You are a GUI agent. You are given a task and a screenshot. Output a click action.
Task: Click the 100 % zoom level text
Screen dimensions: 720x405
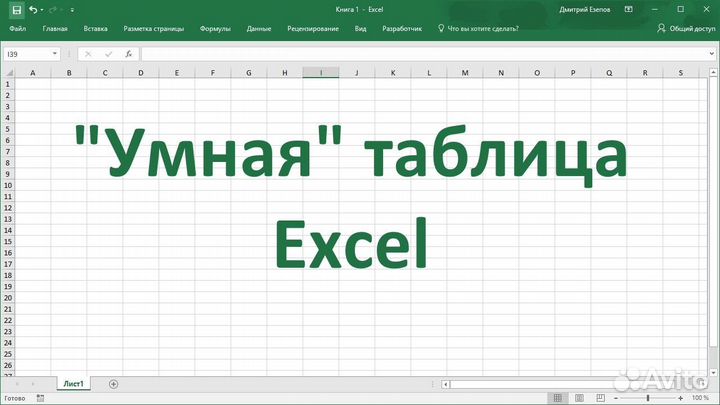point(700,398)
